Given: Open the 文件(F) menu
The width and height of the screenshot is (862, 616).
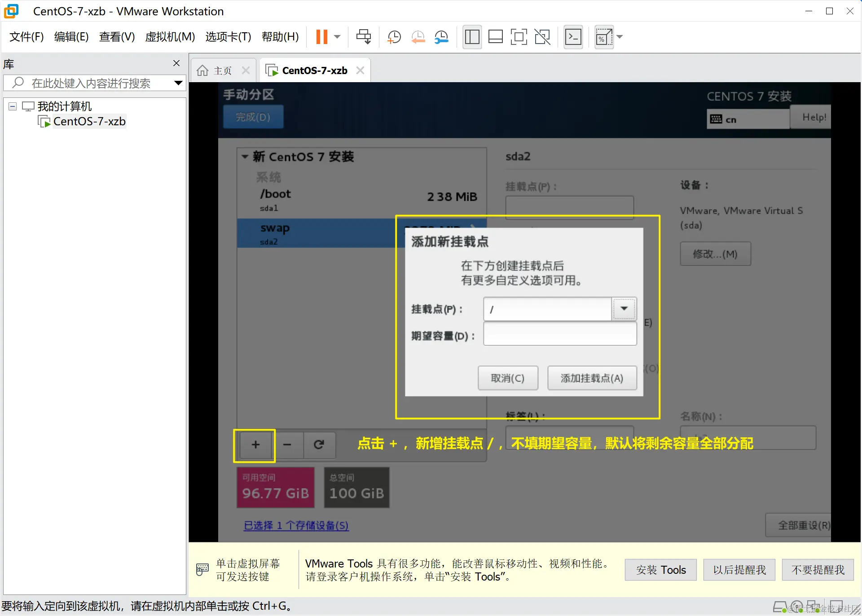Looking at the screenshot, I should click(26, 37).
